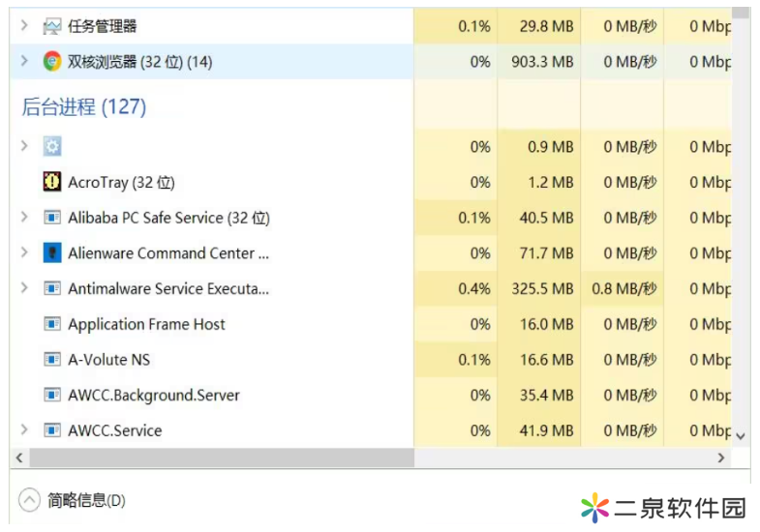Select Antimalware Service Executa... process name
Image resolution: width=760 pixels, height=532 pixels.
168,288
